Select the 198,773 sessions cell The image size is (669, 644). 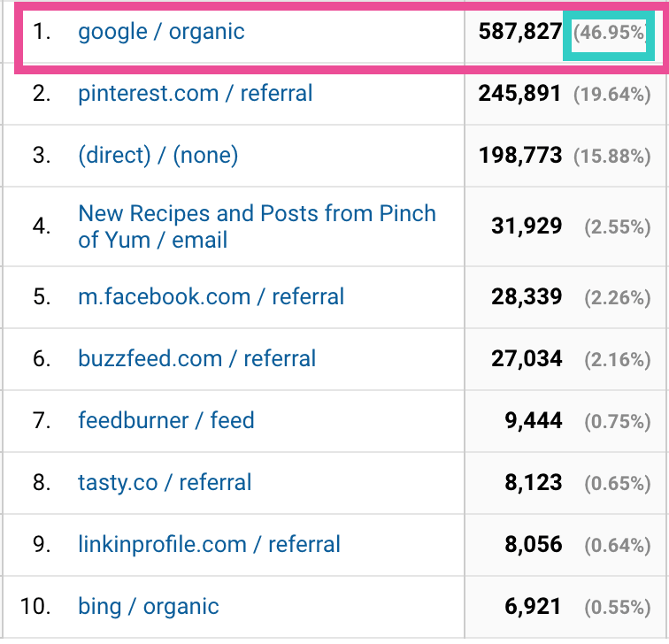pos(520,155)
